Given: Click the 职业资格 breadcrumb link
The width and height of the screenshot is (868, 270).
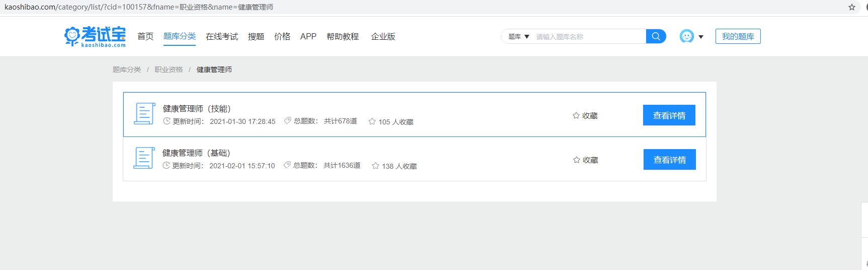Looking at the screenshot, I should click(x=169, y=70).
